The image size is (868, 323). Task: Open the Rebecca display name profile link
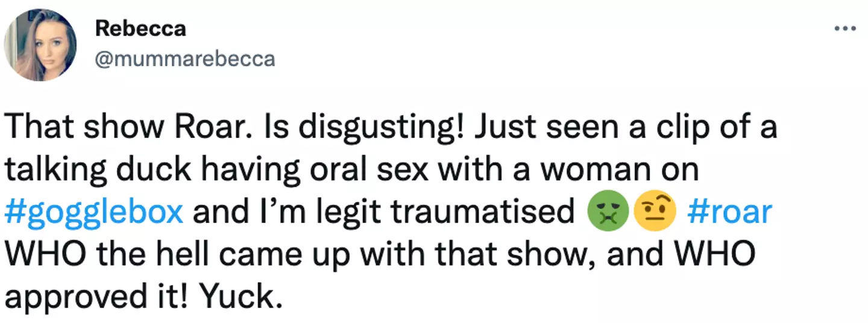click(x=140, y=28)
